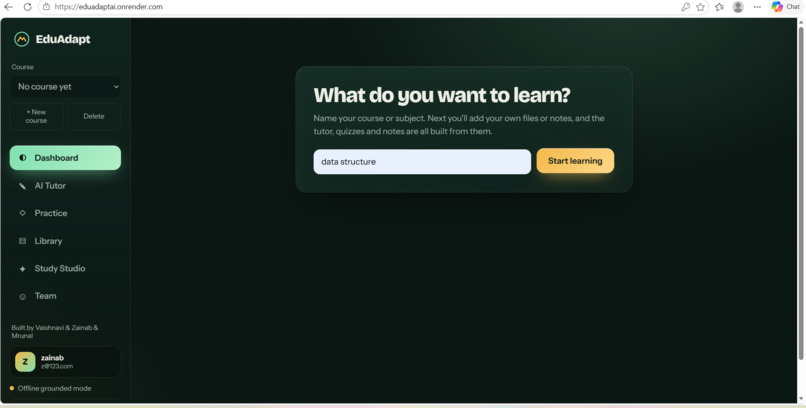Click the Delete course button

[x=94, y=116]
